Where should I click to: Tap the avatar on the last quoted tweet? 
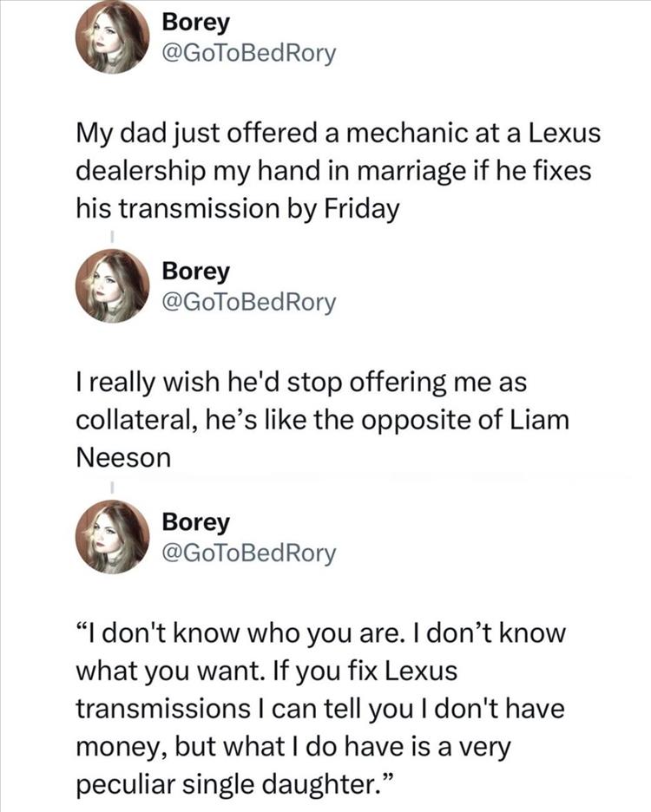click(x=113, y=538)
